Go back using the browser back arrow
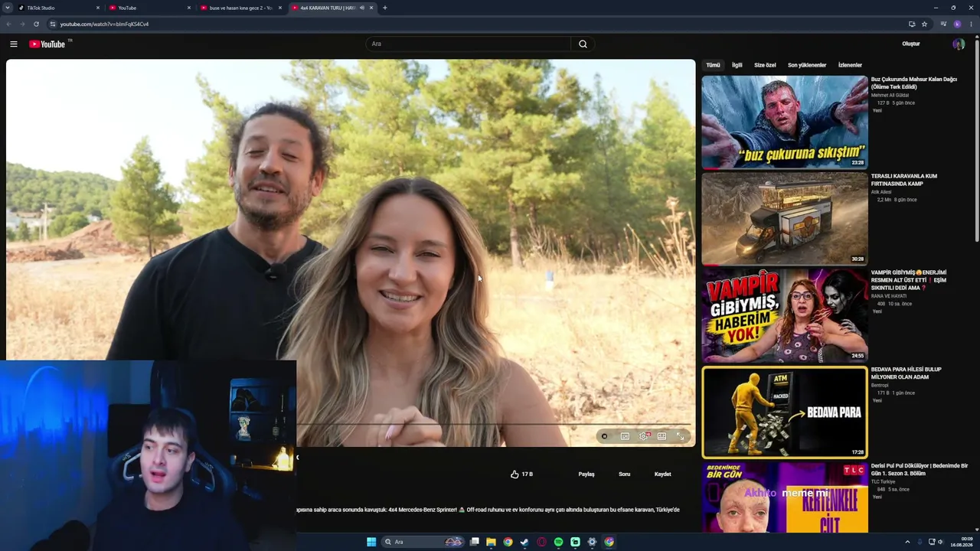Viewport: 980px width, 551px height. 9,24
